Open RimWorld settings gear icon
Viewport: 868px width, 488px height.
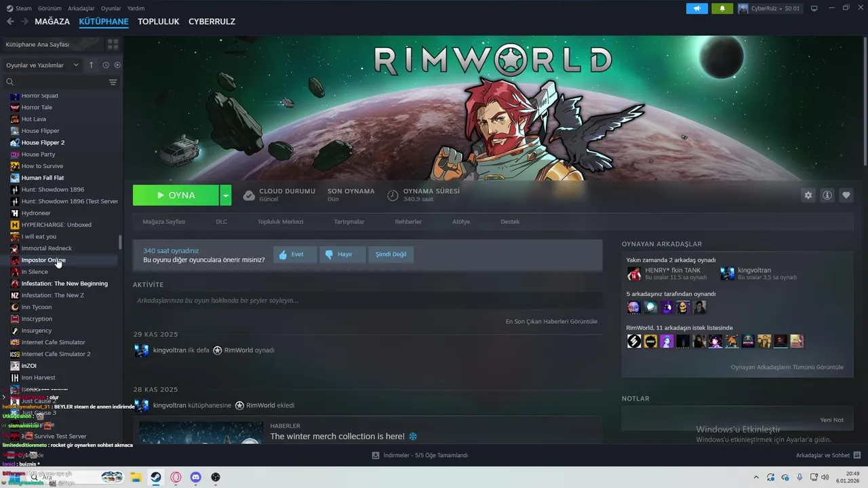point(808,195)
